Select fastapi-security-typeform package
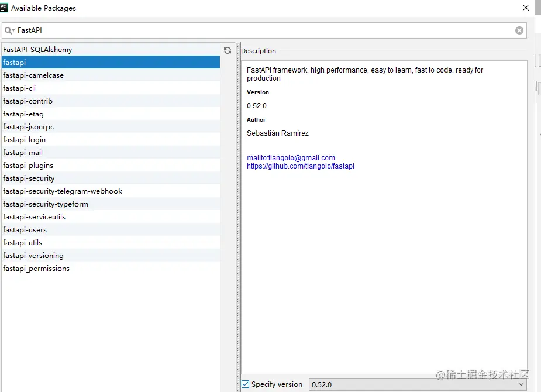Screen dimensions: 541x392 (x=111, y=204)
